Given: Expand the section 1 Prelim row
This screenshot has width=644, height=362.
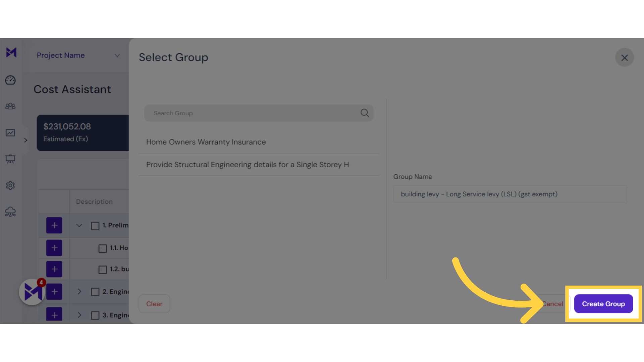Looking at the screenshot, I should point(79,225).
